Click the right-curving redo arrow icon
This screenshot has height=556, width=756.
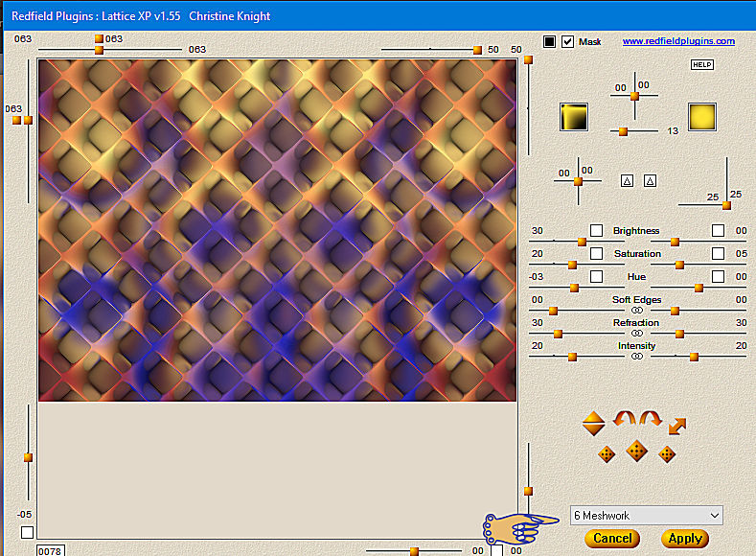(x=651, y=418)
